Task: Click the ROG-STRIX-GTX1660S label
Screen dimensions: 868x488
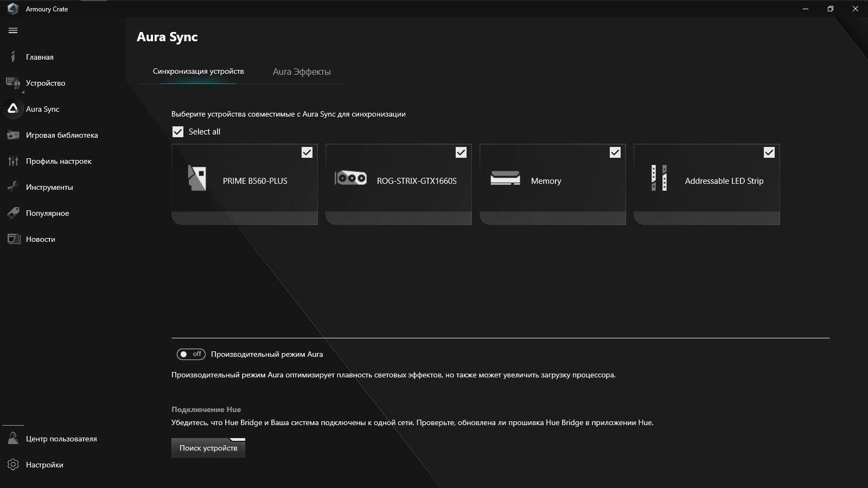Action: (x=417, y=181)
